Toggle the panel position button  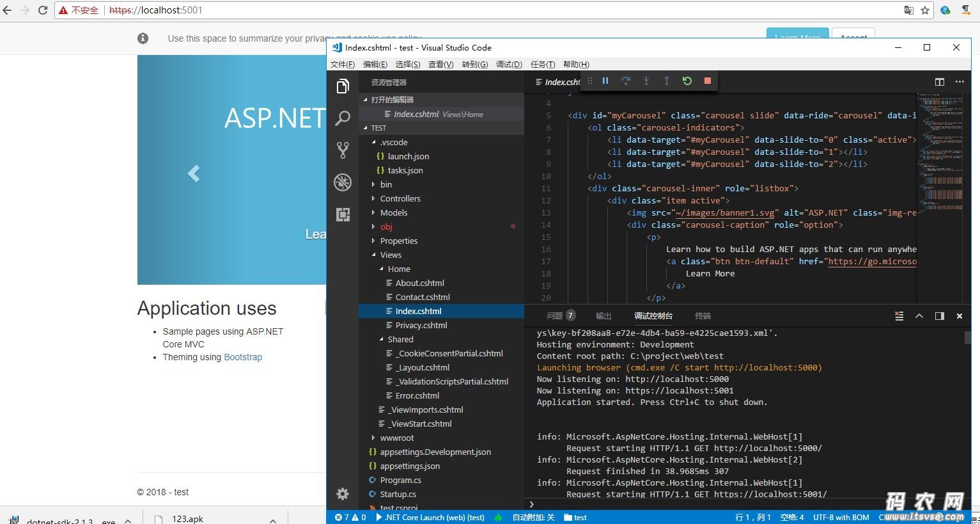coord(939,316)
